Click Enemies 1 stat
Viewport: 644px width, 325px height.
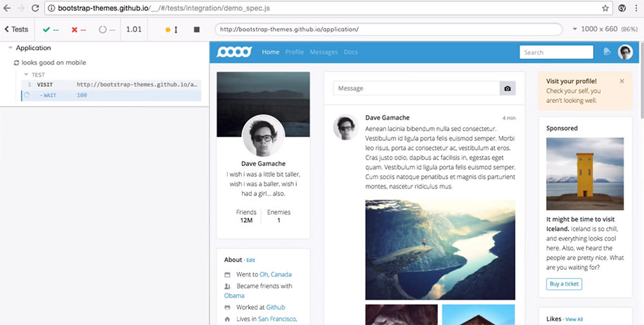click(279, 216)
